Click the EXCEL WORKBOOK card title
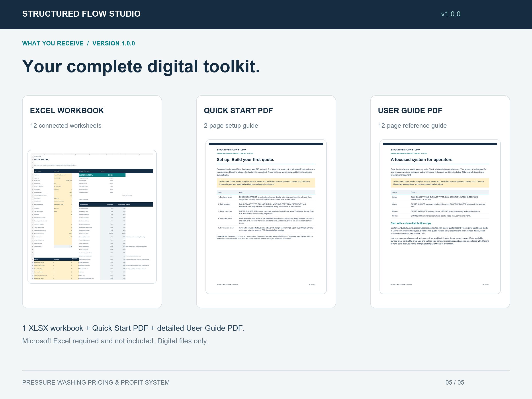 coord(67,111)
